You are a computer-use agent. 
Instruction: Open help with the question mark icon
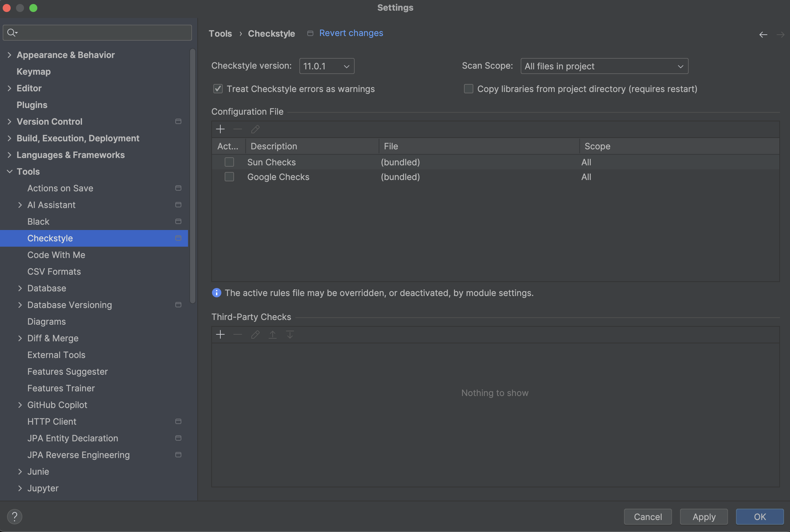pyautogui.click(x=15, y=516)
